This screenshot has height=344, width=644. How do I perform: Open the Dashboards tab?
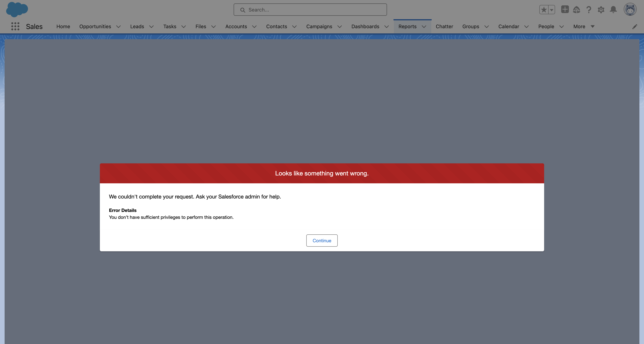point(365,26)
